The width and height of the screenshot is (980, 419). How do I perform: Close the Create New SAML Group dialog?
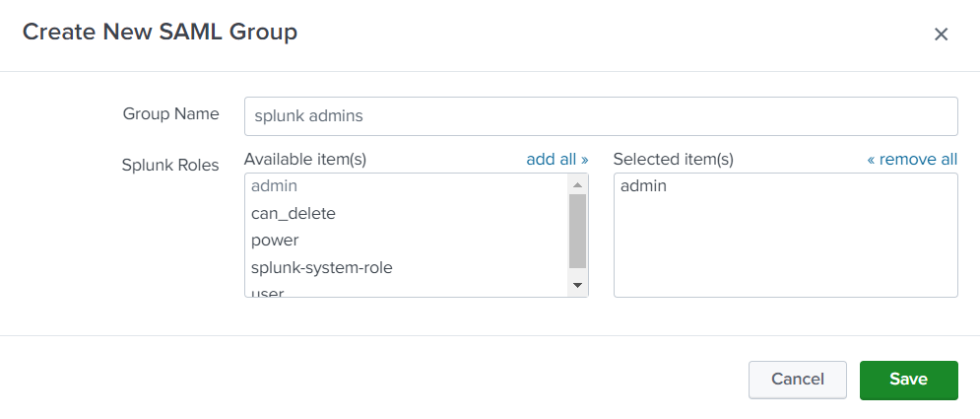tap(941, 35)
